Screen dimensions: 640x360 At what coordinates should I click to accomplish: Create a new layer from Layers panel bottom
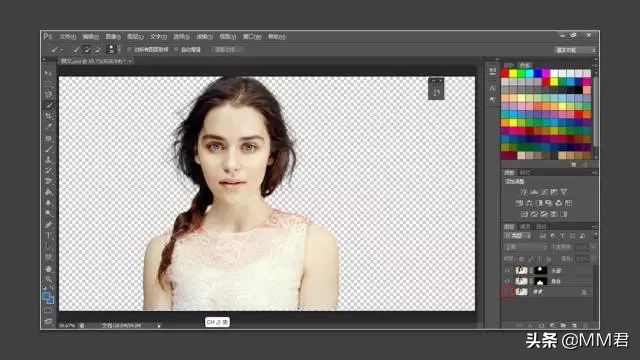[x=574, y=325]
